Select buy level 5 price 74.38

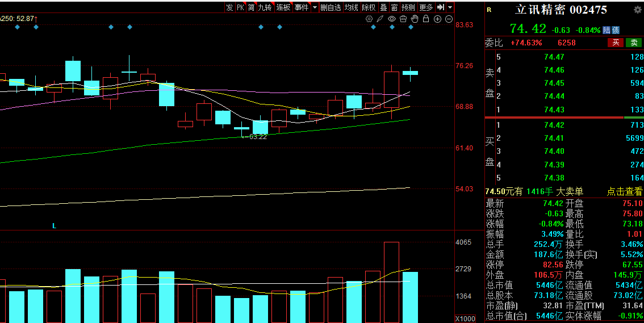click(x=554, y=178)
